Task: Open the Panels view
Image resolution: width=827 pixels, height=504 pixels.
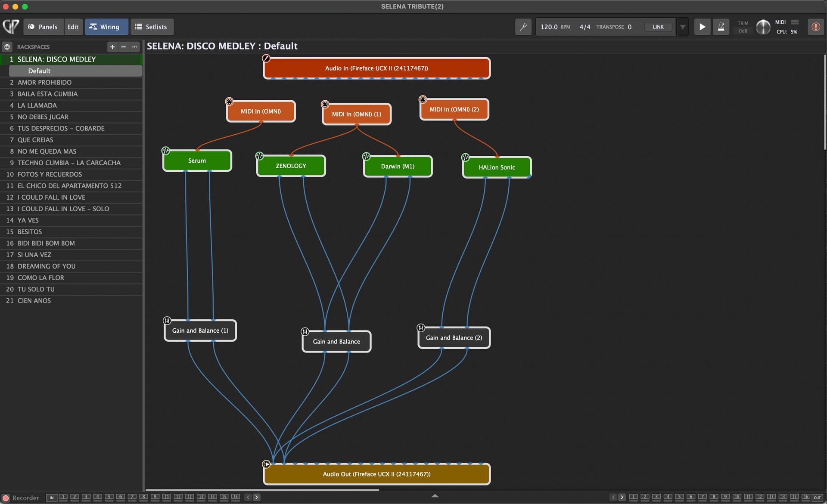Action: pyautogui.click(x=43, y=27)
